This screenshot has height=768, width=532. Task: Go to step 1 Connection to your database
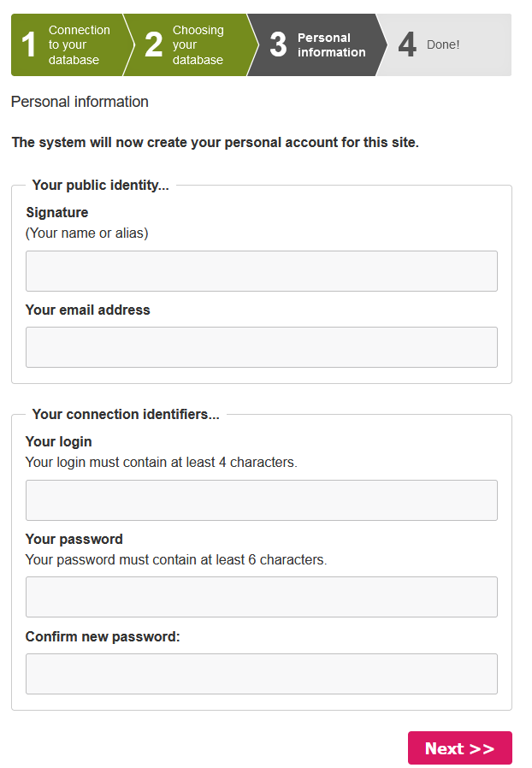tap(68, 45)
